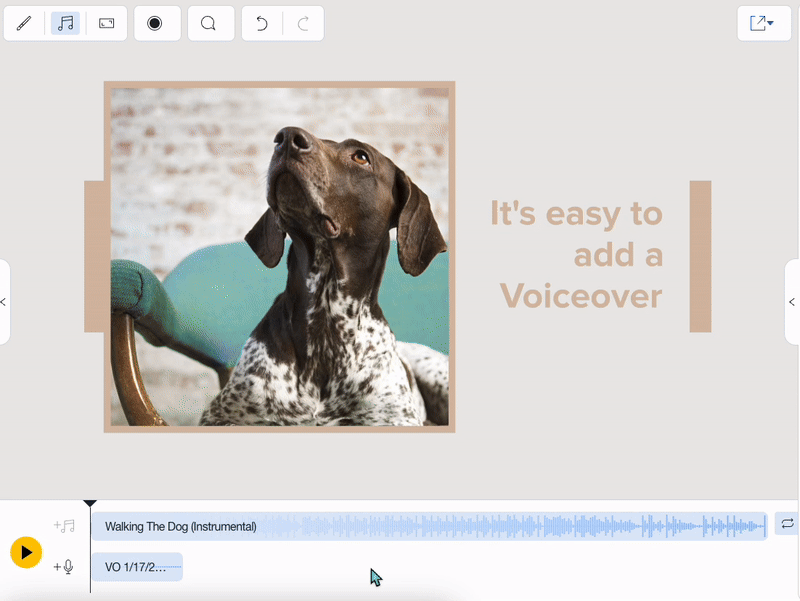Toggle the loop music button
This screenshot has height=601, width=800.
coord(787,524)
